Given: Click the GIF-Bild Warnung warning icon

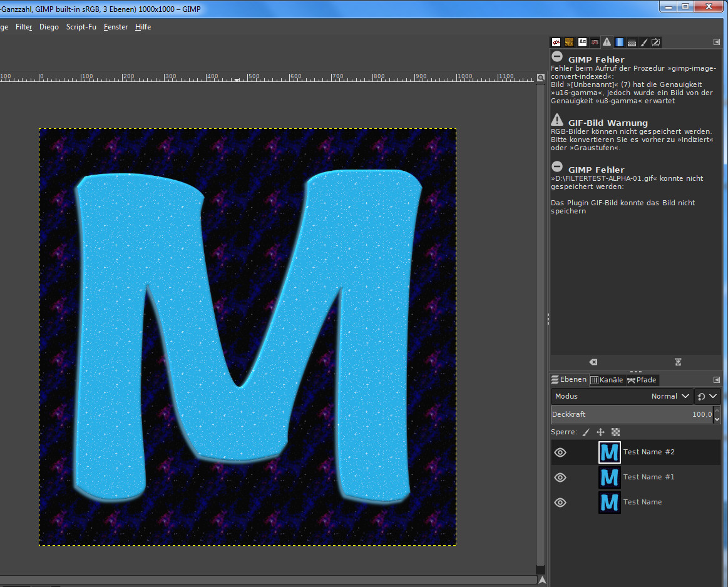Looking at the screenshot, I should click(x=557, y=120).
